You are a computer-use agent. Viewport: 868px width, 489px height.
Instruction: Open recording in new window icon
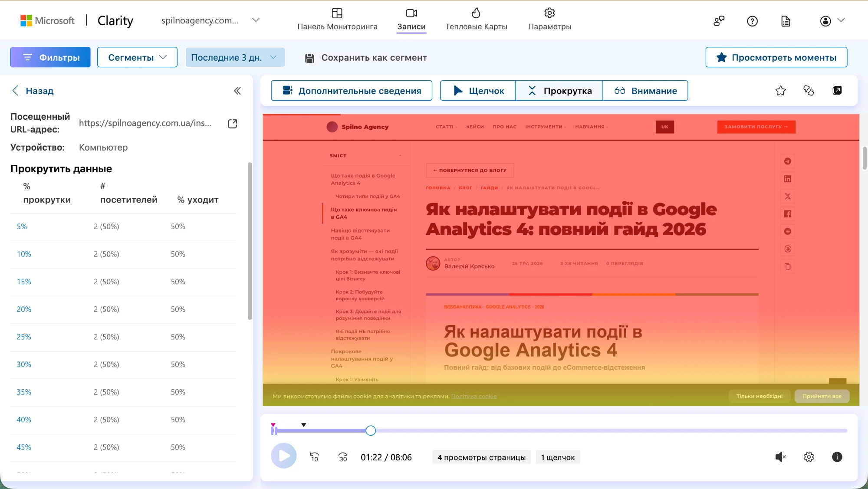click(x=837, y=90)
